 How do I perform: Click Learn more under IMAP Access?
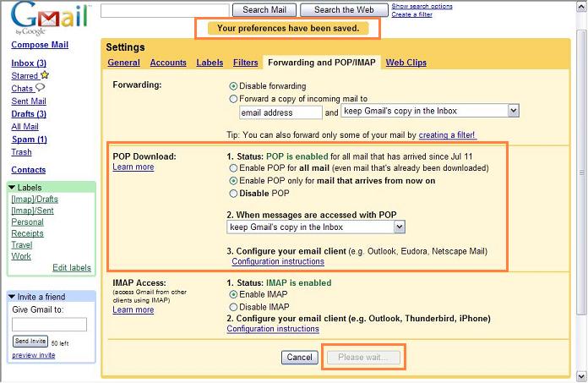(133, 309)
